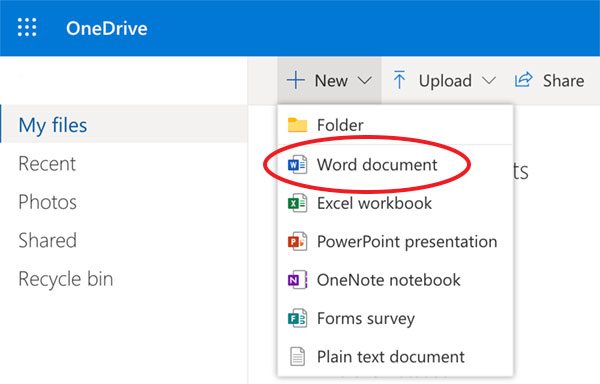This screenshot has width=600, height=384.
Task: Expand the Upload dropdown chevron
Action: pos(489,81)
